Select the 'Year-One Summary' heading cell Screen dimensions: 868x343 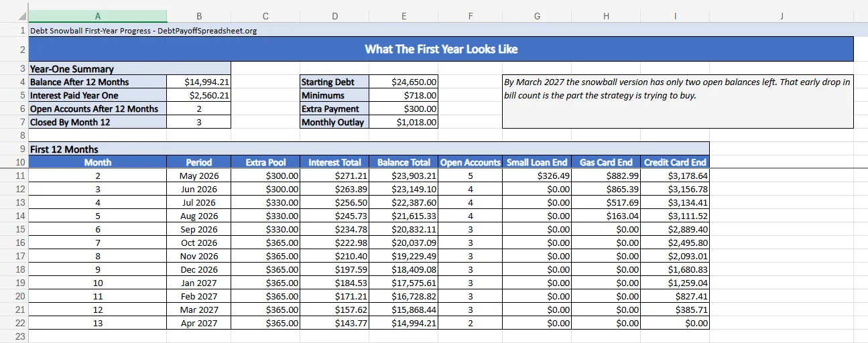pyautogui.click(x=129, y=68)
